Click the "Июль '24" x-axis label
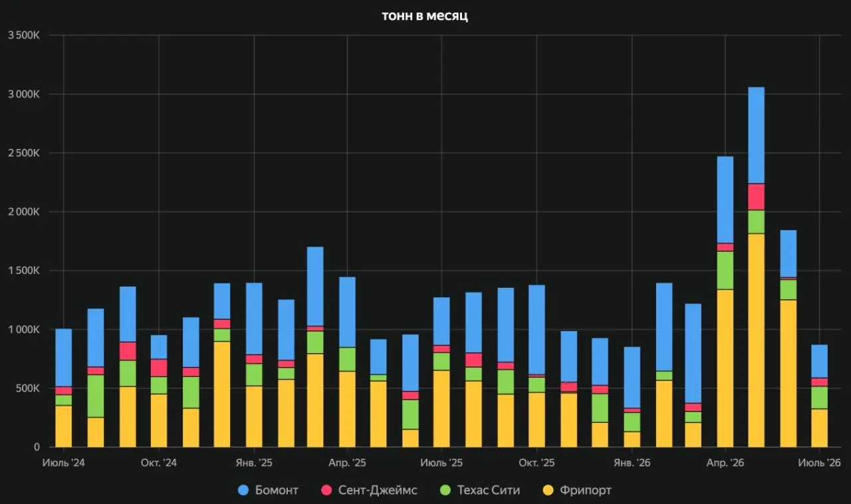Image resolution: width=851 pixels, height=504 pixels. coord(64,463)
